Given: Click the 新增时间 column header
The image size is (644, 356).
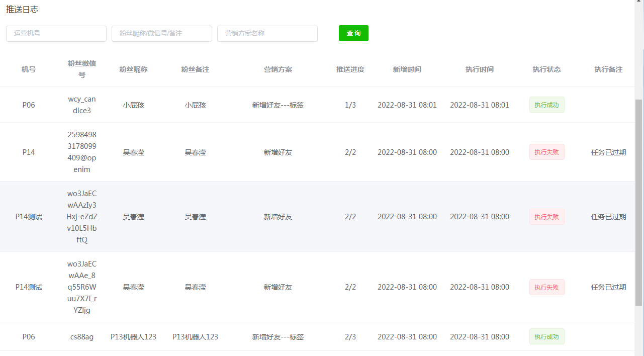Looking at the screenshot, I should pos(407,69).
